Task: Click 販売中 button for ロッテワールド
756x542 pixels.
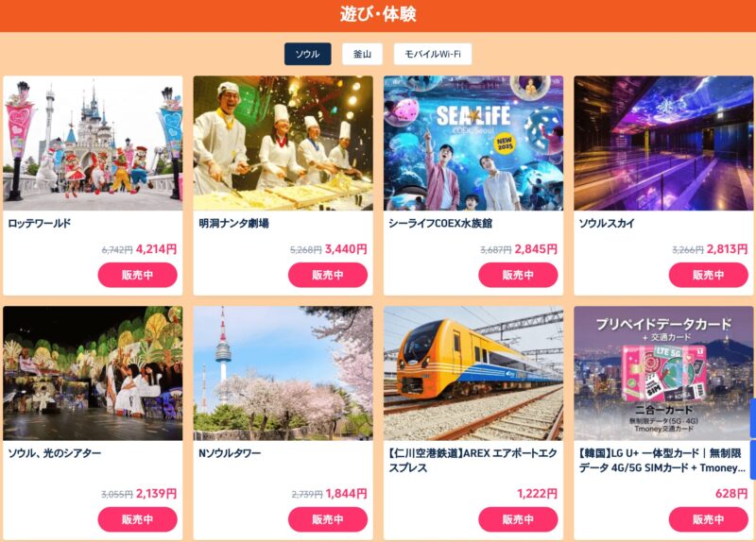Action: coord(137,275)
